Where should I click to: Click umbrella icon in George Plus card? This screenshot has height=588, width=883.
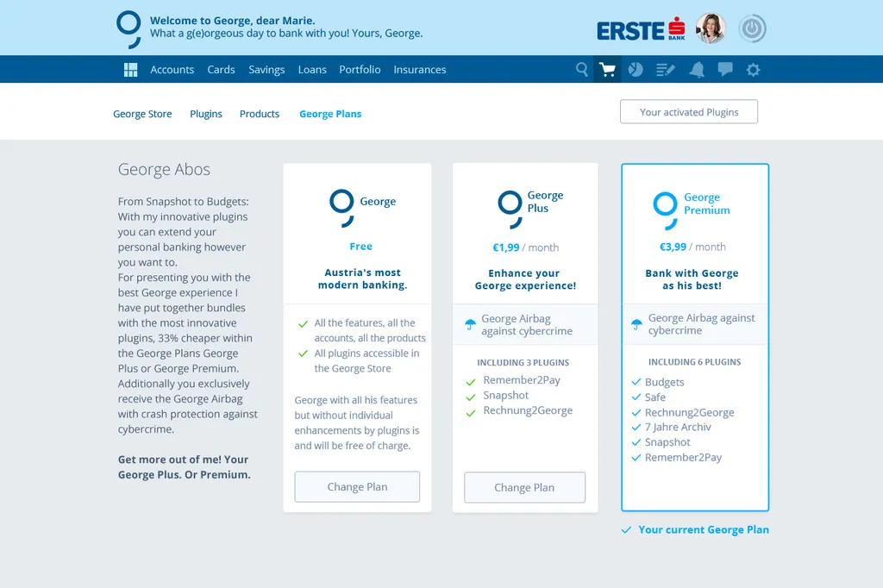(470, 324)
